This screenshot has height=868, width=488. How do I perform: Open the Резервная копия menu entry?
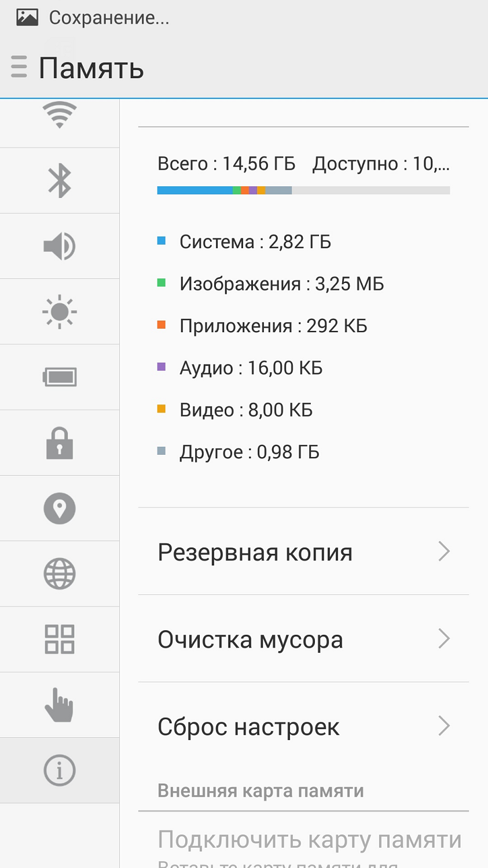point(255,553)
